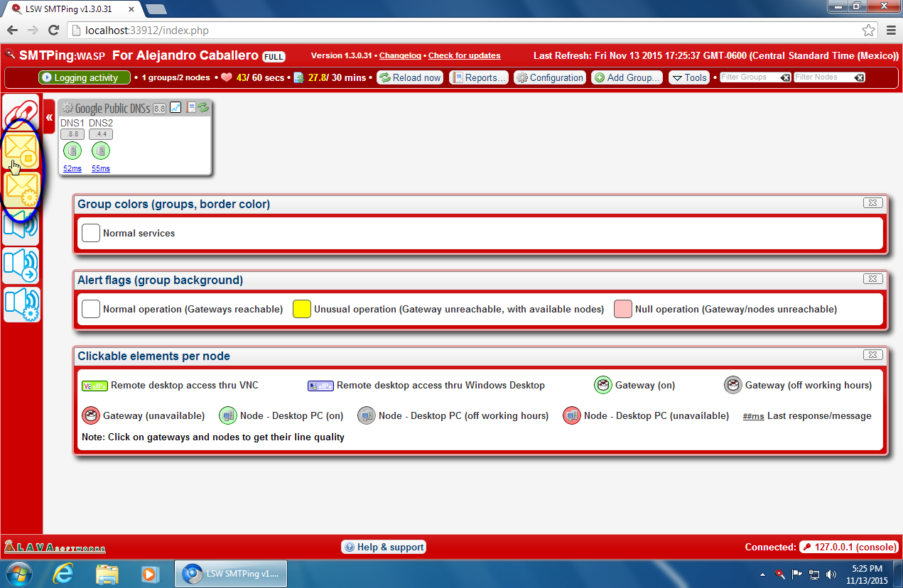Click the Gateway (unavailable) red icon
Viewport: 903px width, 588px height.
click(x=90, y=415)
